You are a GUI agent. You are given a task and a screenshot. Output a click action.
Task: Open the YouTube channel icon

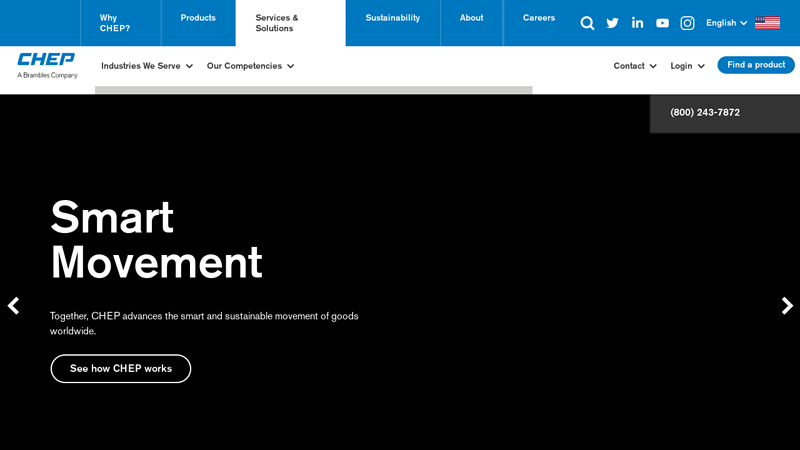(x=662, y=23)
